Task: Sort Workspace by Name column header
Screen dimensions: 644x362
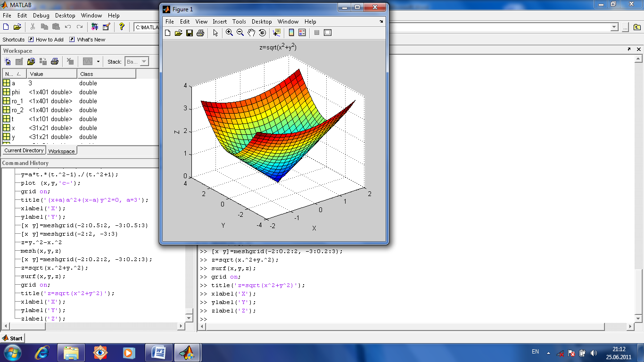Action: click(x=14, y=74)
